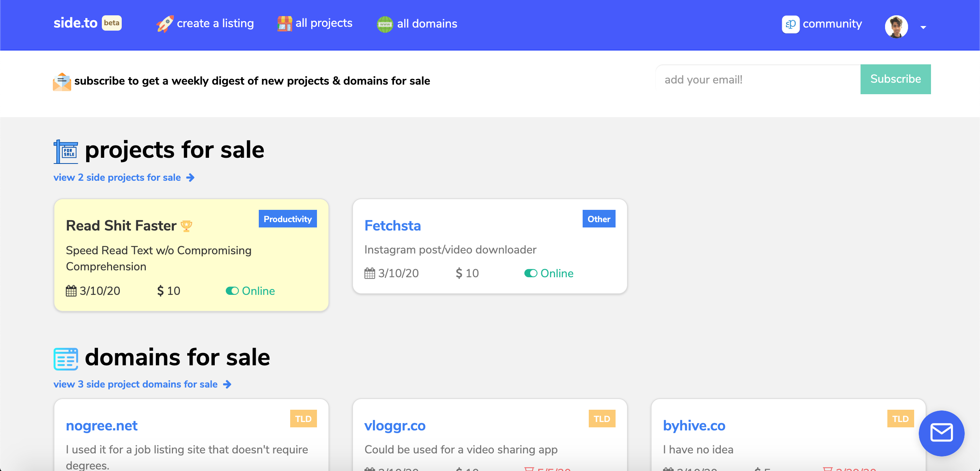Screen dimensions: 980x471
Task: Click the user avatar picture
Action: 896,26
